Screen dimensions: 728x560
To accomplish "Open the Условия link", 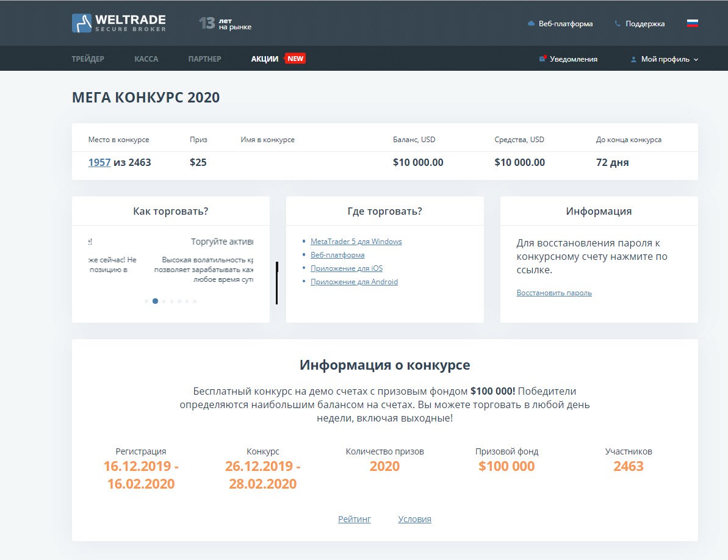I will tap(414, 519).
